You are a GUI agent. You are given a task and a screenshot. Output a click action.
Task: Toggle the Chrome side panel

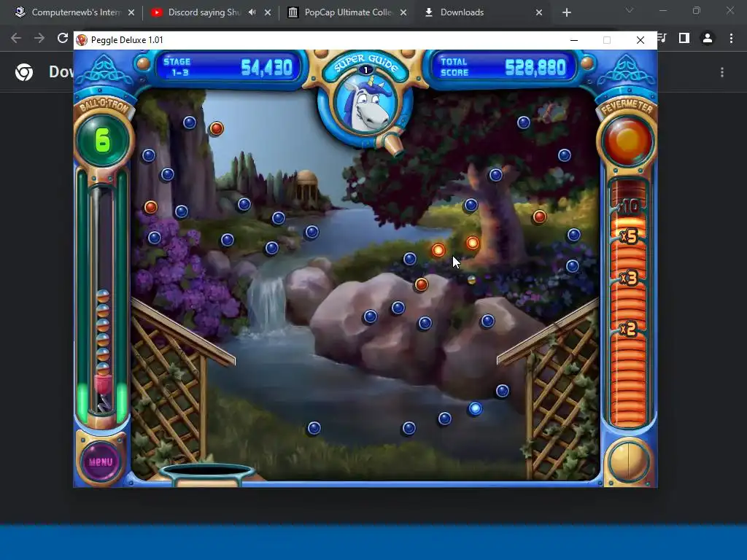684,38
